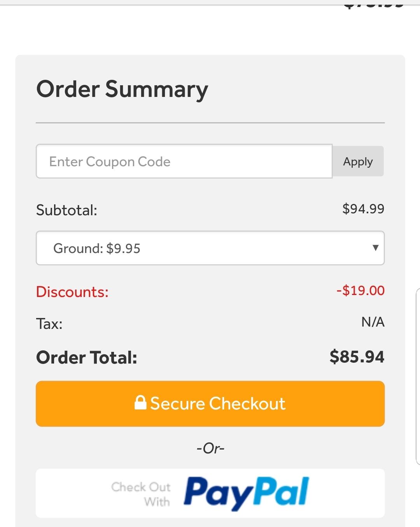Click the $94.99 subtotal amount
The height and width of the screenshot is (527, 420).
(363, 209)
